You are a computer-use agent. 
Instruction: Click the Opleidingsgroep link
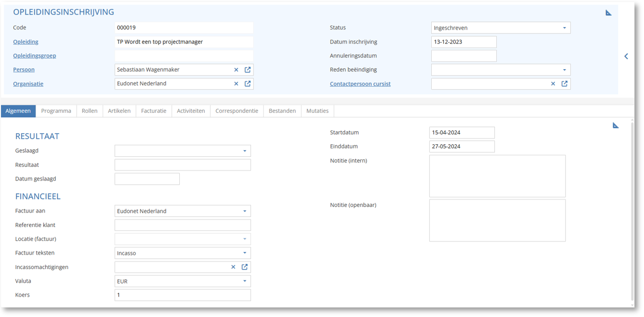click(x=35, y=56)
